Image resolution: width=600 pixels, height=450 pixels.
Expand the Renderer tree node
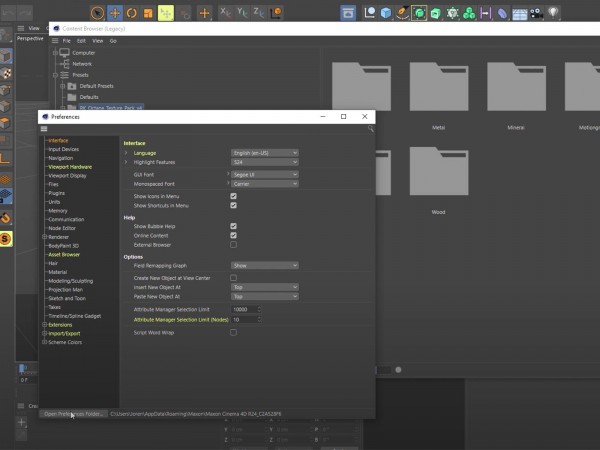(x=44, y=237)
